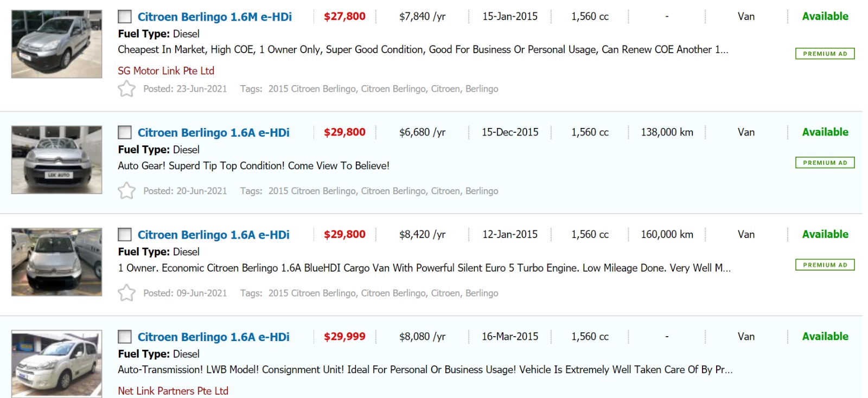868x398 pixels.
Task: Click '2015 Citroen Berlingo' tag in first listing
Action: [312, 89]
